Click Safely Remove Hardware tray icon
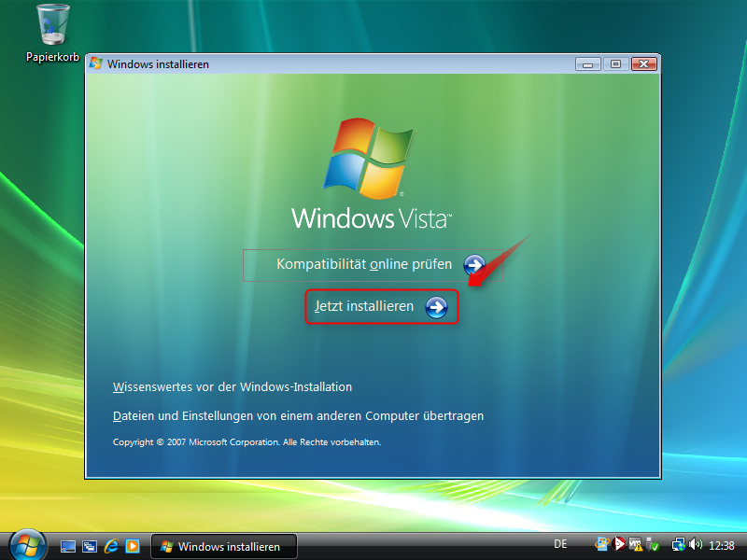The height and width of the screenshot is (560, 747). (652, 544)
